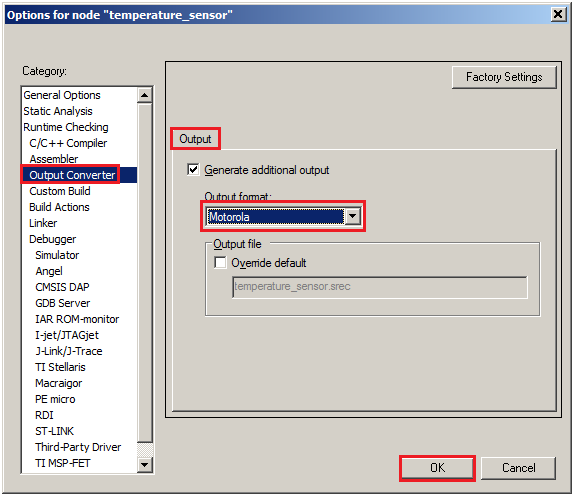Select ST-LINK debugger category
The width and height of the screenshot is (574, 496).
[x=55, y=431]
